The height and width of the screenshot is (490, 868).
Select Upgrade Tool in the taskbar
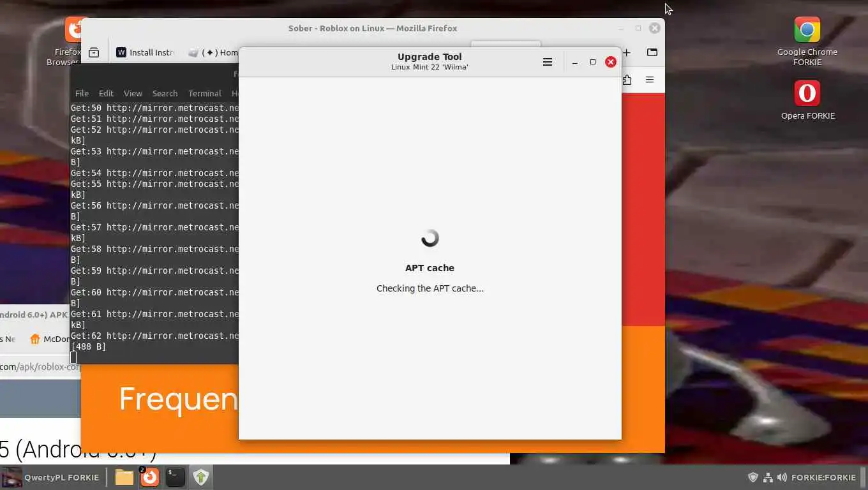pyautogui.click(x=201, y=477)
